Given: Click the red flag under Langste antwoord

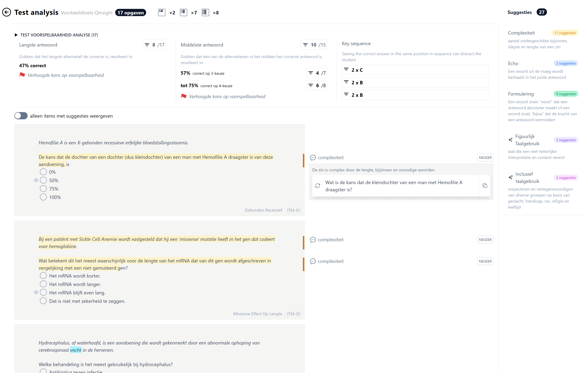Looking at the screenshot, I should pos(22,75).
